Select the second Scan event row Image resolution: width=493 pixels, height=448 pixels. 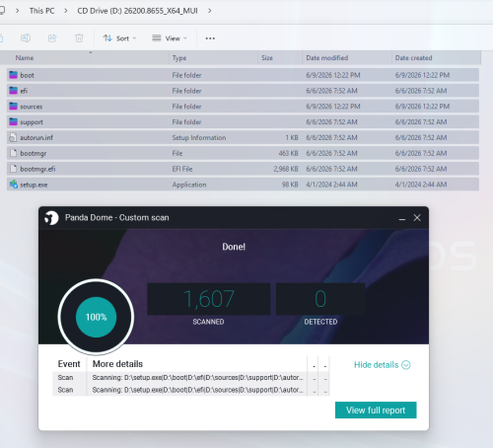pos(190,390)
